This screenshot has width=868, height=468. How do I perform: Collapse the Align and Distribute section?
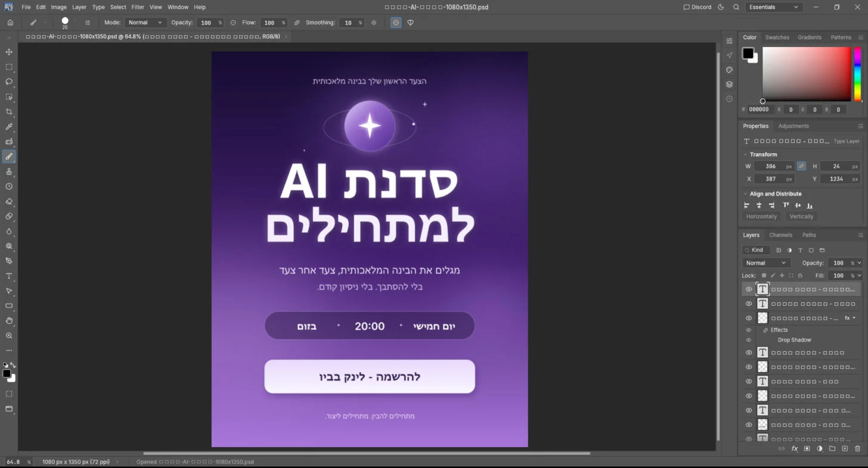745,194
